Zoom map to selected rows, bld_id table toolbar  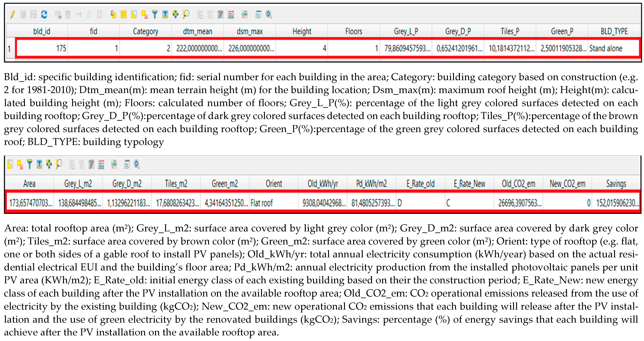click(x=186, y=14)
